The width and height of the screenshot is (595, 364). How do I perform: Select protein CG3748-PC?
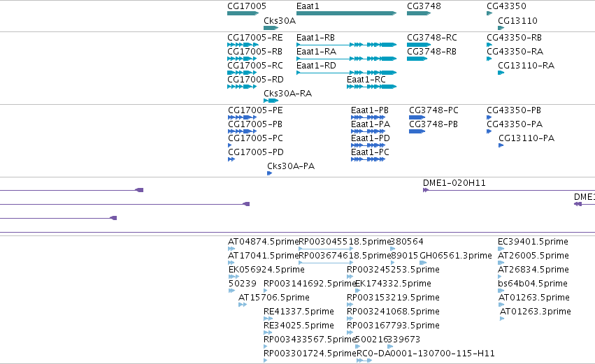(433, 110)
